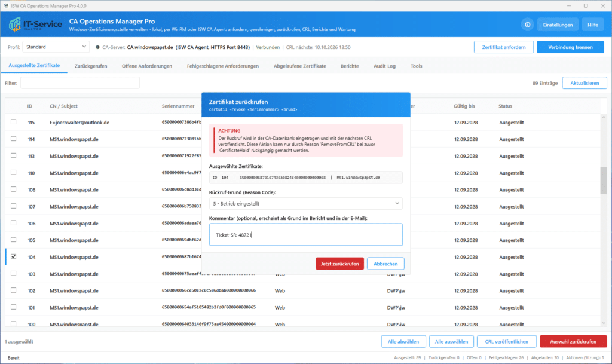The width and height of the screenshot is (612, 364).
Task: Click the Status column header
Action: click(505, 106)
